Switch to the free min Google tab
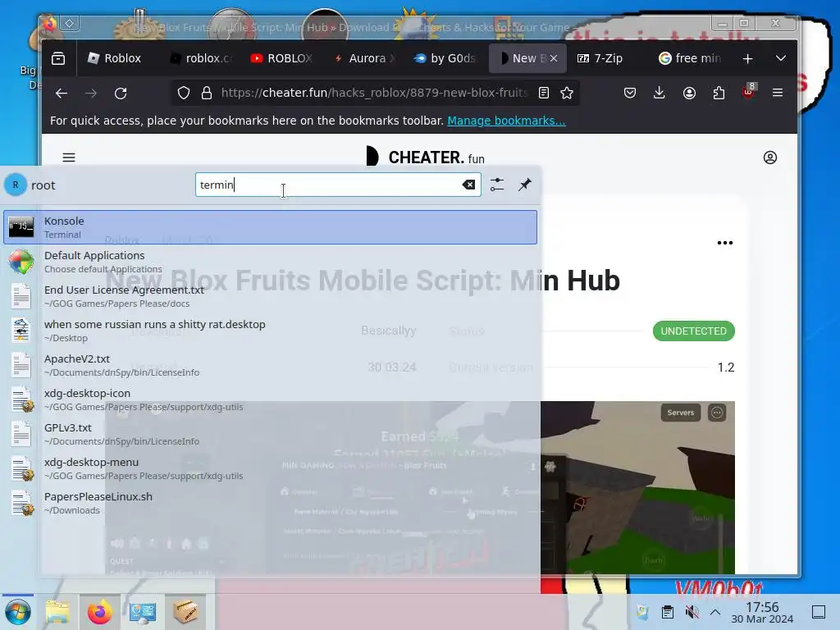The width and height of the screenshot is (840, 630). pyautogui.click(x=690, y=58)
